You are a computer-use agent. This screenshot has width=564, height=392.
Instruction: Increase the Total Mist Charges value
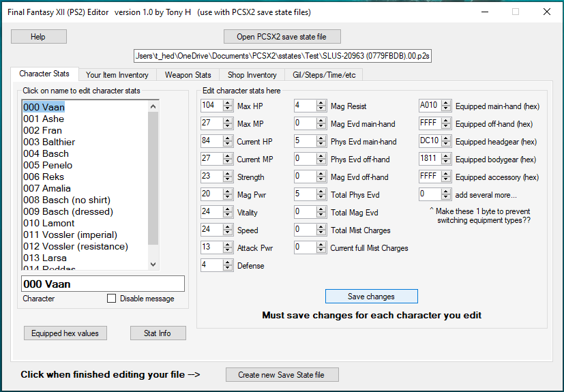coord(321,226)
